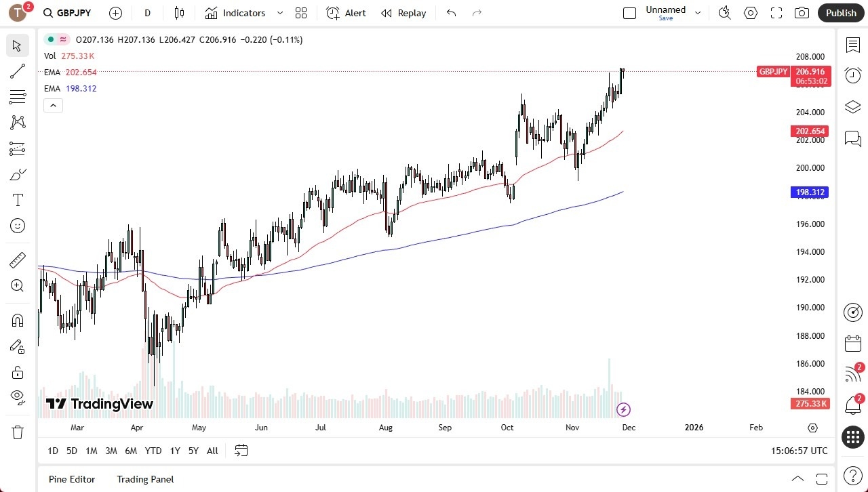Open the Unnamed layout dropdown
The width and height of the screenshot is (868, 492).
point(697,12)
